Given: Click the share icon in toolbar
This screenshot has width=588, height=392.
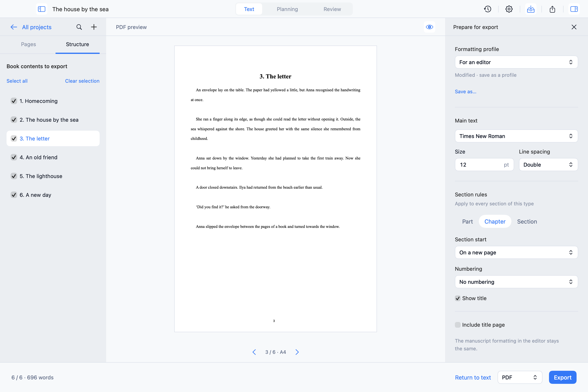Looking at the screenshot, I should coord(552,9).
